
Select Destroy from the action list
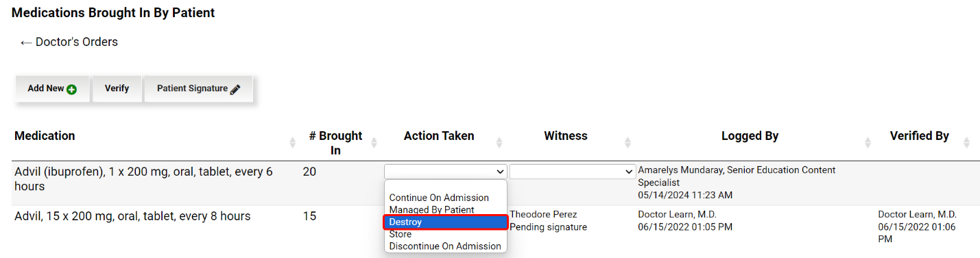click(x=446, y=222)
